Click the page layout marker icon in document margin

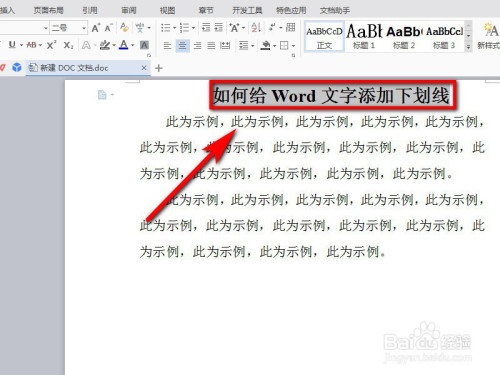click(x=102, y=95)
